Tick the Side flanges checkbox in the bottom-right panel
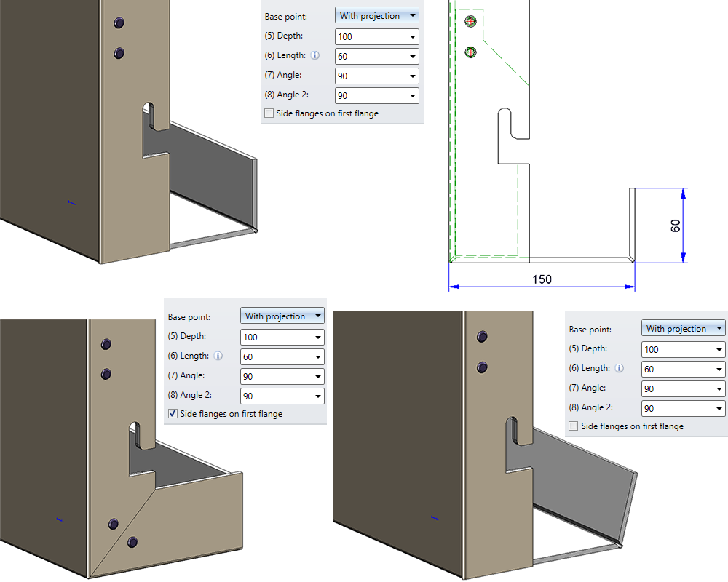The height and width of the screenshot is (582, 728). [x=574, y=426]
